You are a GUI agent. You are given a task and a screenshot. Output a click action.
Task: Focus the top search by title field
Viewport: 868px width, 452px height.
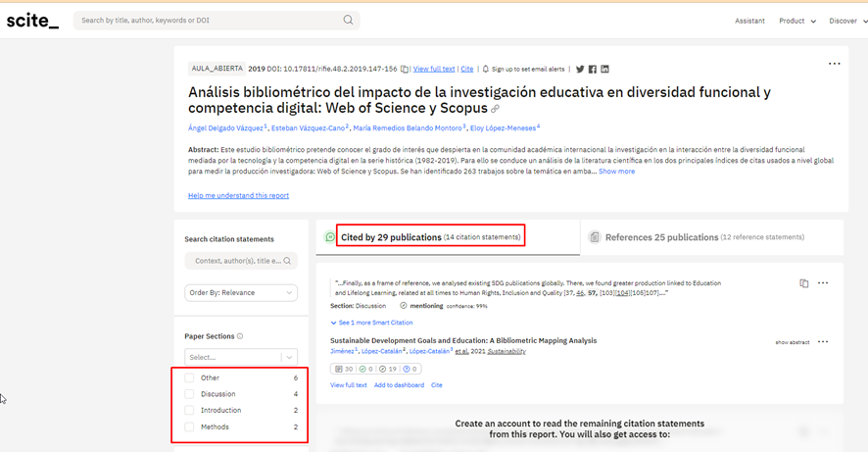click(x=217, y=21)
